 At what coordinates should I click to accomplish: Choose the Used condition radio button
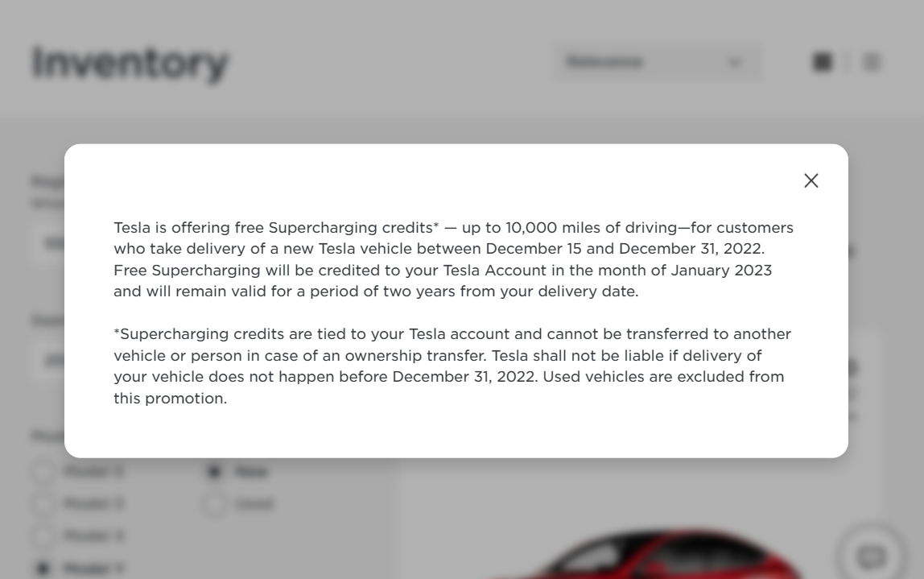pyautogui.click(x=214, y=503)
